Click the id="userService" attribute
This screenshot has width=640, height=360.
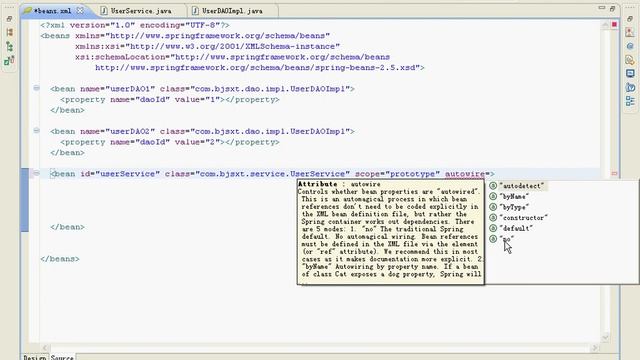pos(120,174)
